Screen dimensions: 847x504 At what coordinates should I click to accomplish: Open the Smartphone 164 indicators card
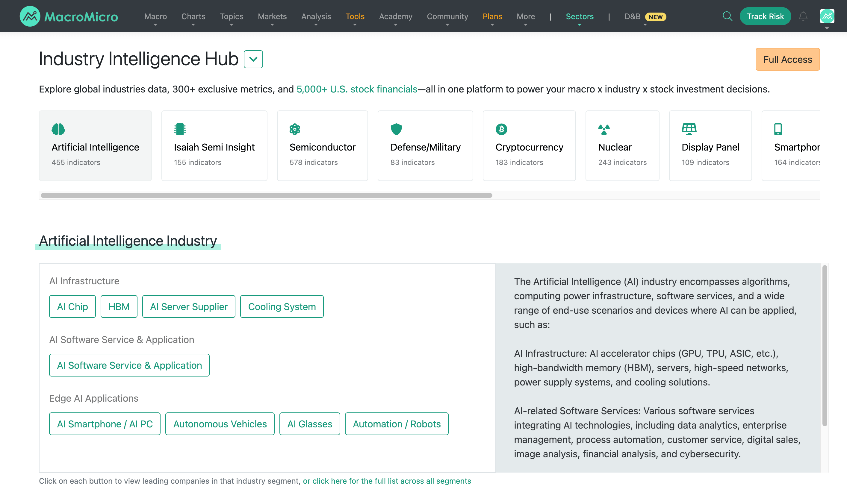point(791,146)
